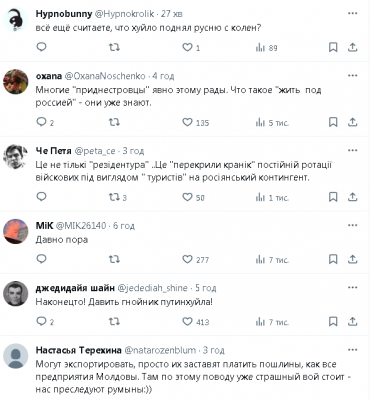
Task: Like джедидайя шайн's tweet with 413 likes
Action: pyautogui.click(x=187, y=321)
